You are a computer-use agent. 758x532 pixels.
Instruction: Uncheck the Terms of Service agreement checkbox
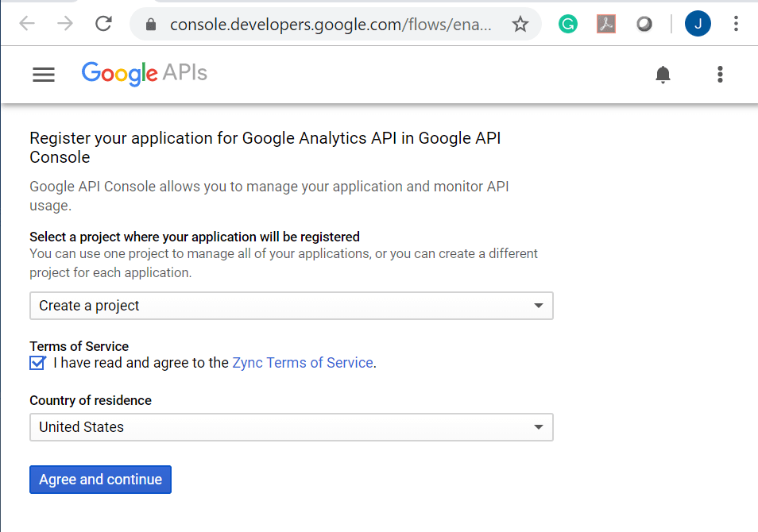[37, 362]
